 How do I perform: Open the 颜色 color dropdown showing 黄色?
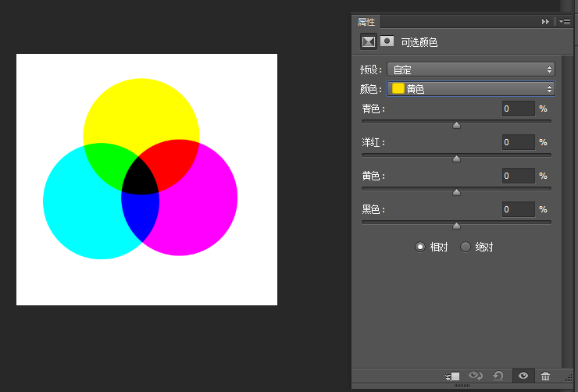(471, 89)
